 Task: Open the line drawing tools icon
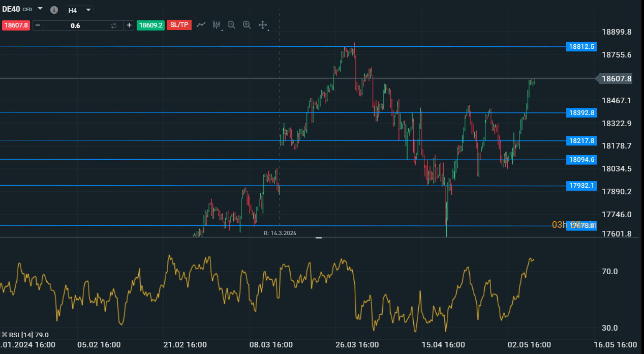201,24
